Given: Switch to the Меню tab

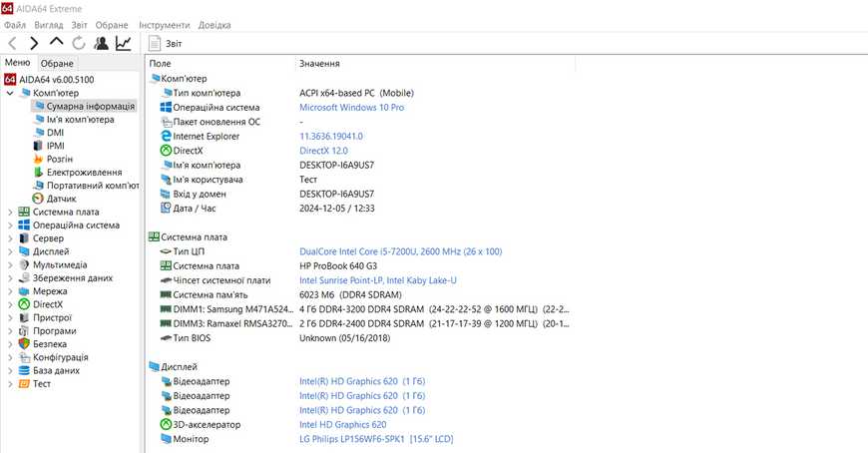Looking at the screenshot, I should [18, 63].
